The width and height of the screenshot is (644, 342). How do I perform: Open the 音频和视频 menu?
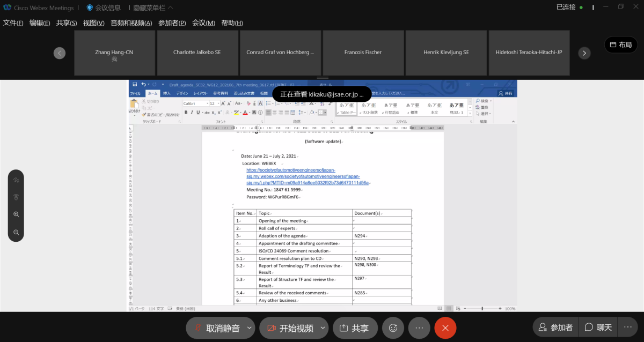pyautogui.click(x=131, y=23)
